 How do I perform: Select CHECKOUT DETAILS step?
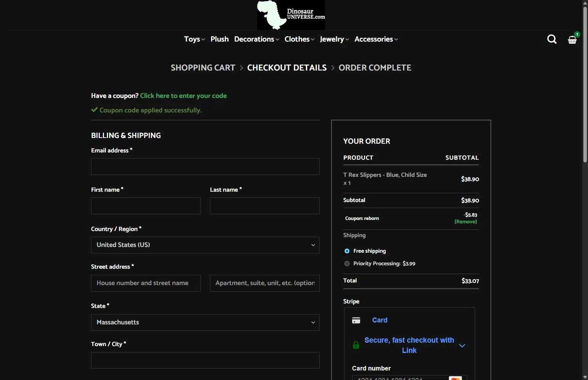coord(287,68)
